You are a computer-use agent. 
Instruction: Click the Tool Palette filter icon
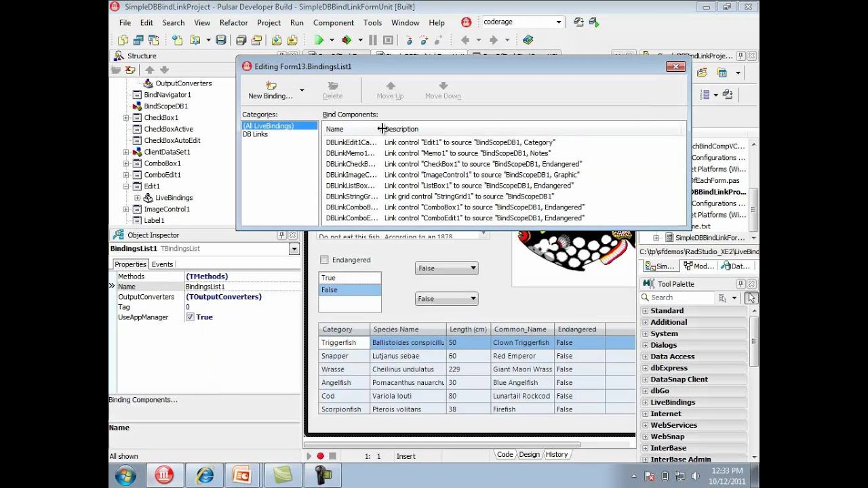[x=722, y=298]
